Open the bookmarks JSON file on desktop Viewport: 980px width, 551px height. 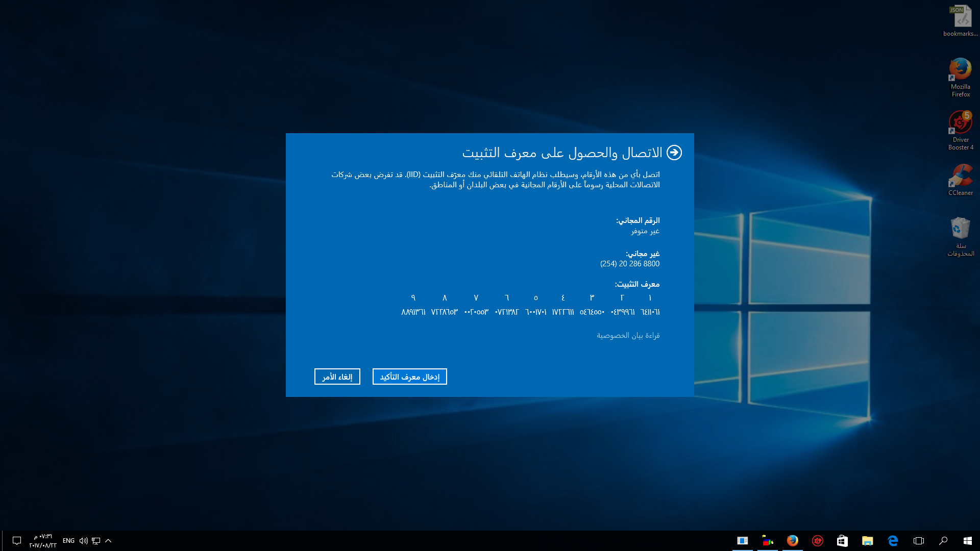(x=961, y=21)
